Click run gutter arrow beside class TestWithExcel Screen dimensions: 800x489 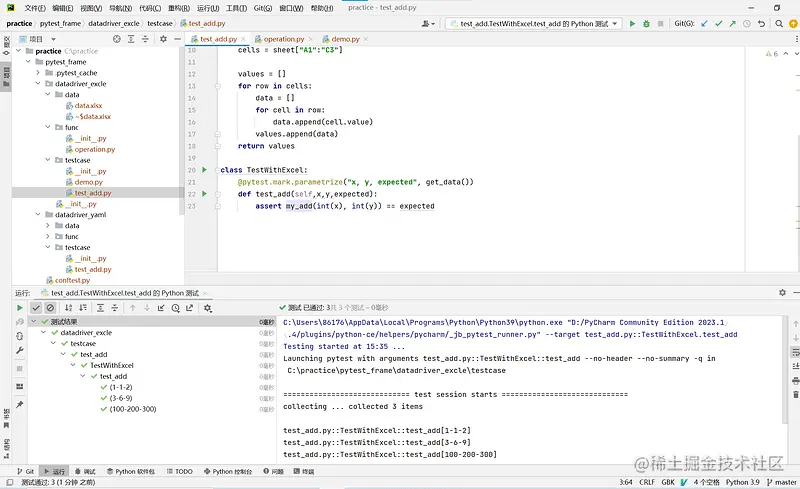coord(204,169)
